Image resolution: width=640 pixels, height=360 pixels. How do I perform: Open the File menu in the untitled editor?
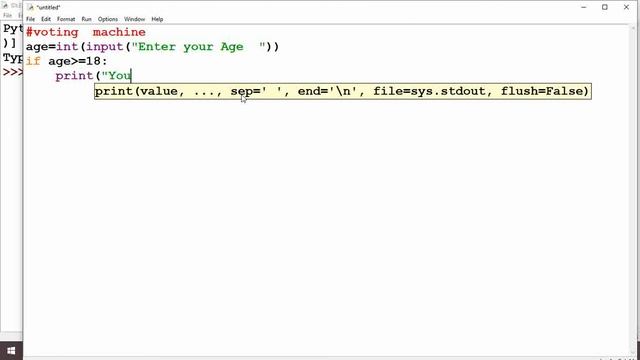point(31,19)
